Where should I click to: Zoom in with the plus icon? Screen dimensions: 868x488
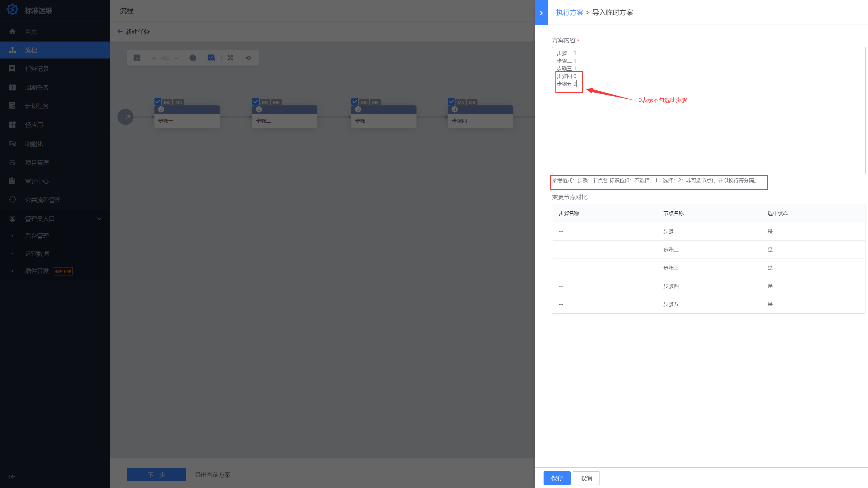tap(154, 58)
